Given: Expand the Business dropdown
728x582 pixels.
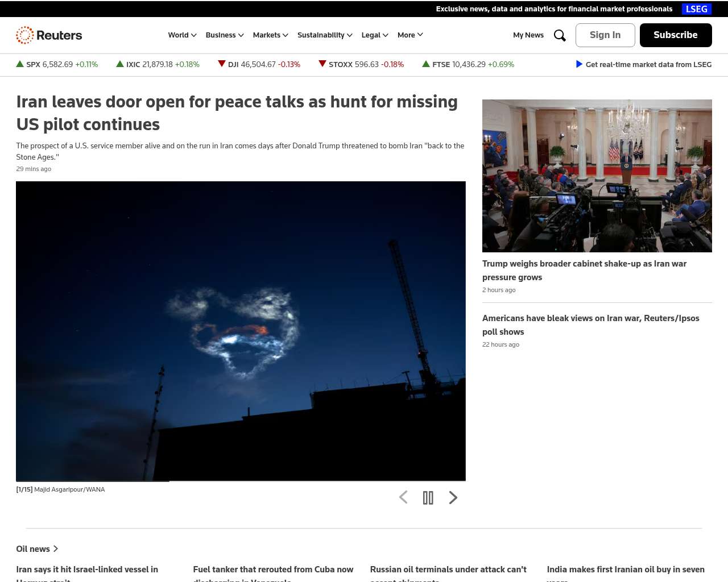Looking at the screenshot, I should coord(225,35).
